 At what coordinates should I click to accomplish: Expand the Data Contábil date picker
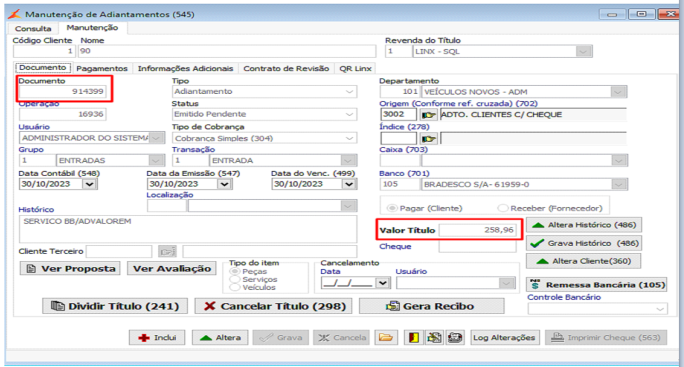(89, 184)
